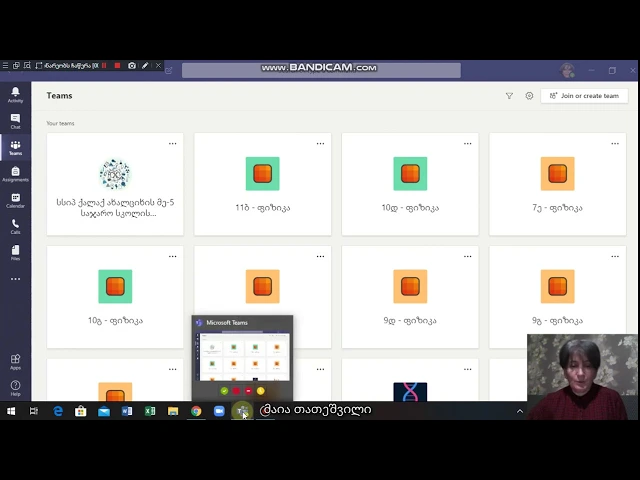Open the team with DNA helix icon
The image size is (640, 480).
[410, 392]
